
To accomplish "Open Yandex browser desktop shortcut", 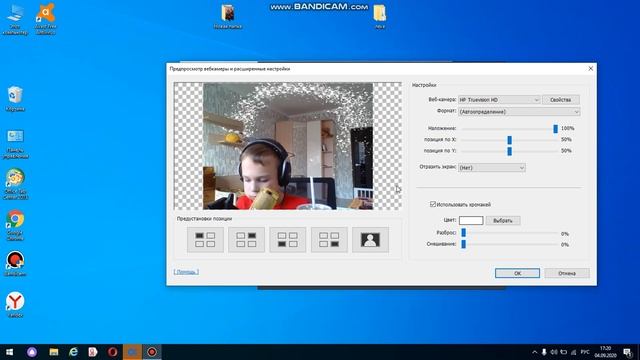I will tap(15, 304).
